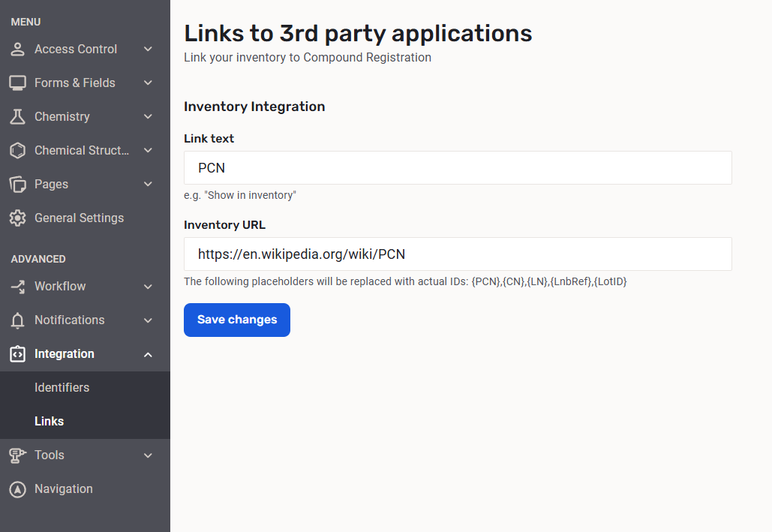
Task: Click the Notifications bell icon
Action: 17,320
